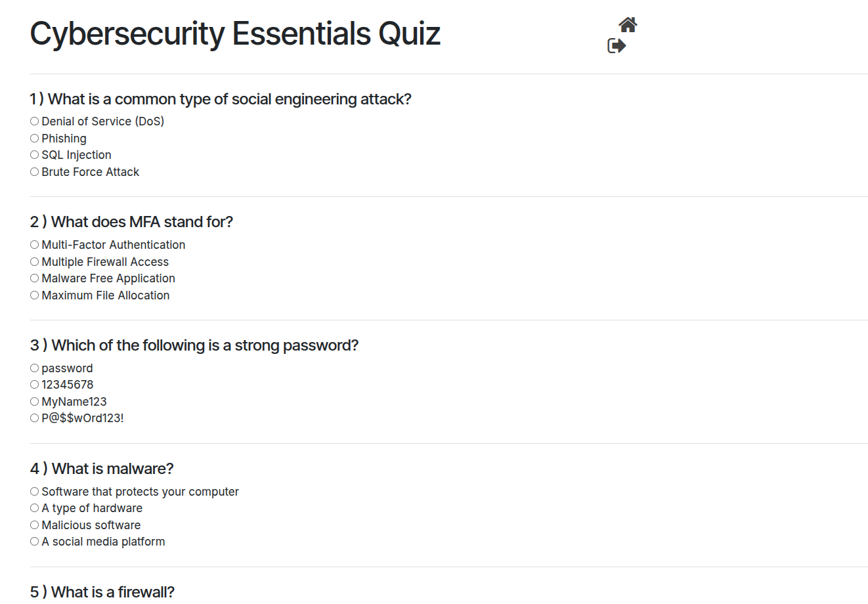Select Malware Free Application option

click(34, 278)
